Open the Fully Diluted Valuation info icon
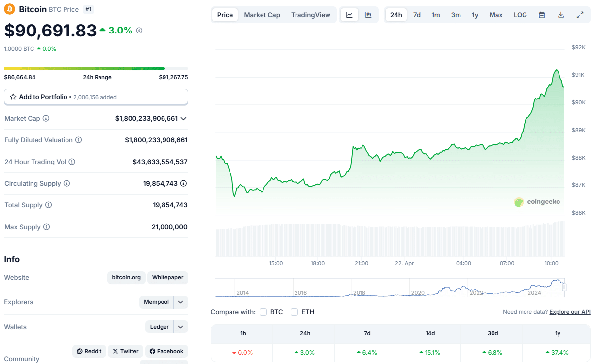Screen dimensions: 592x364 [x=79, y=140]
